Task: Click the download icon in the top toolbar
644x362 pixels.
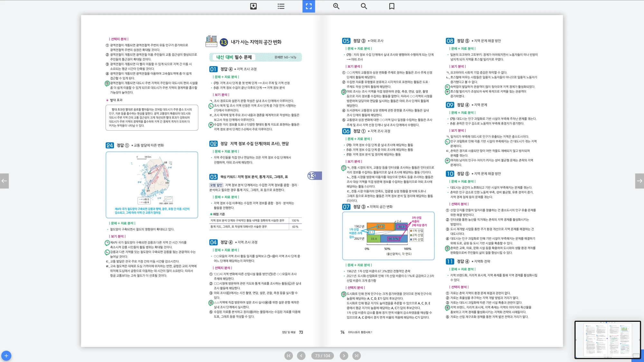Action: 253,6
